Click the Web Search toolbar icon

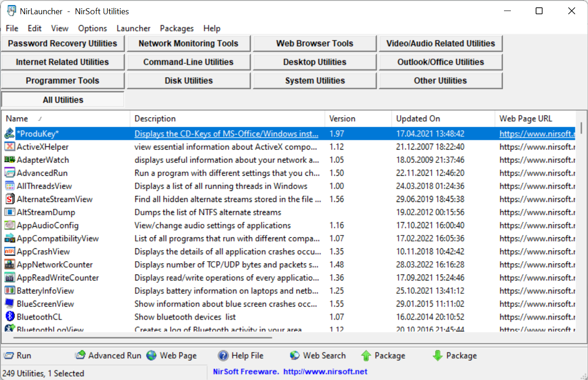[x=295, y=356]
